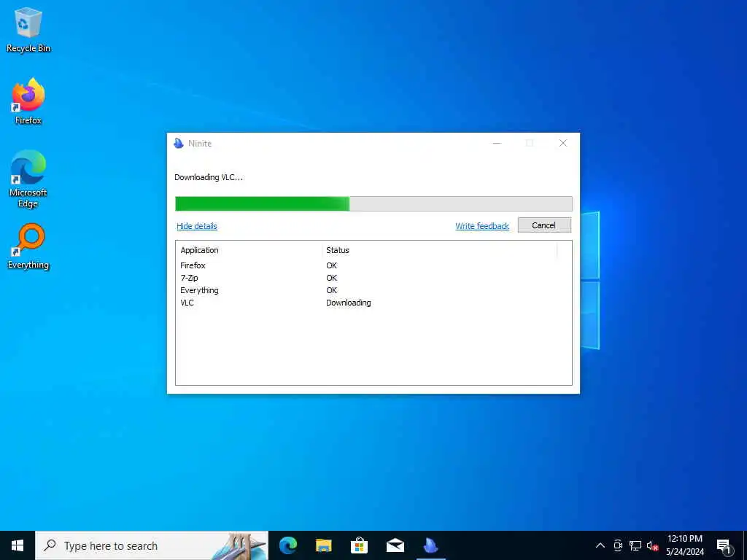The image size is (747, 560).
Task: Click the green download progress bar
Action: [373, 203]
